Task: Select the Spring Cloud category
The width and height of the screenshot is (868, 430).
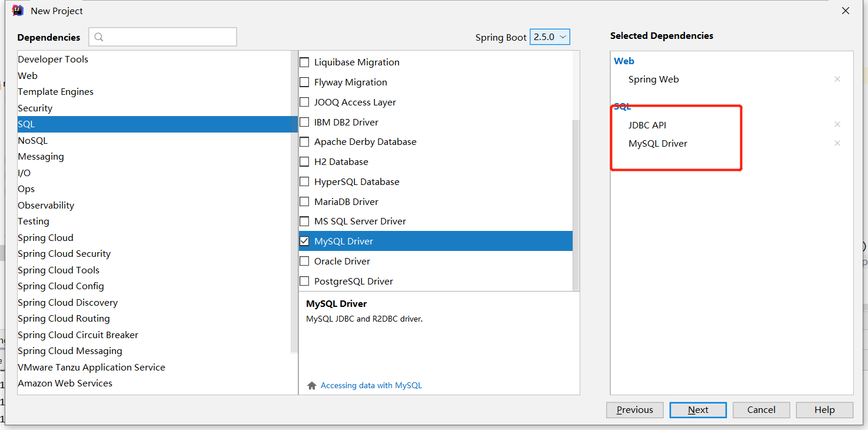Action: [154, 237]
